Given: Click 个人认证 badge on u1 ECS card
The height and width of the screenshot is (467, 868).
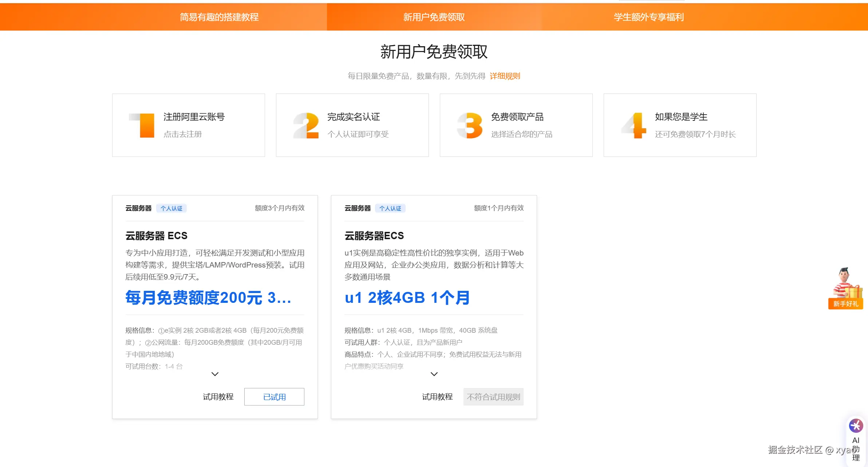Looking at the screenshot, I should (390, 208).
